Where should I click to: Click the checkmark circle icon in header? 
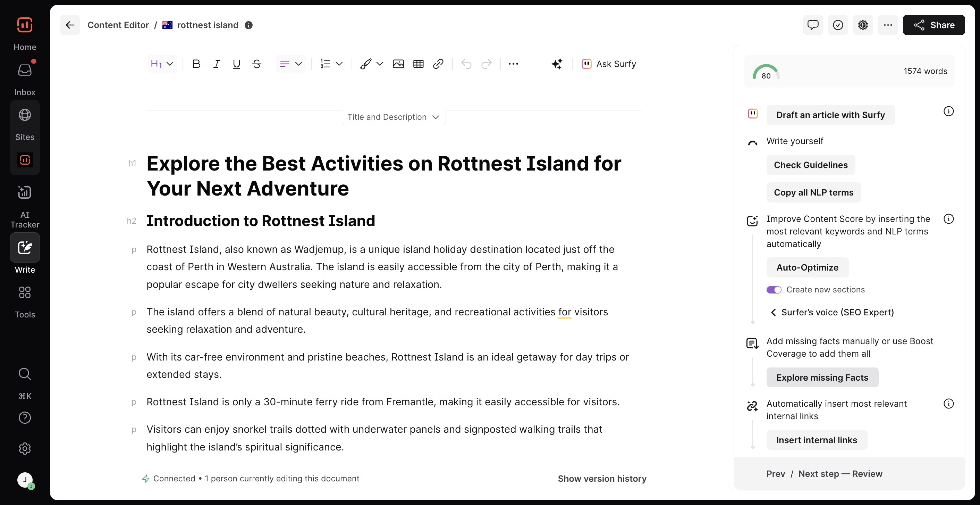coord(838,25)
